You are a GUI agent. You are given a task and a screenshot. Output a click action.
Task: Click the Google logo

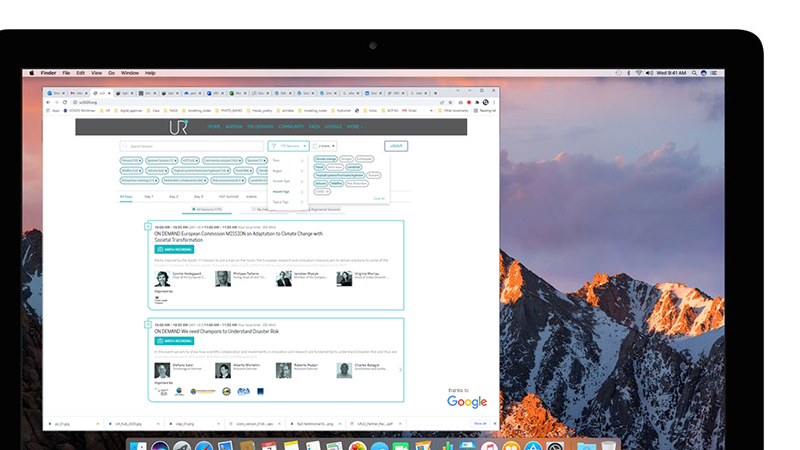[467, 402]
